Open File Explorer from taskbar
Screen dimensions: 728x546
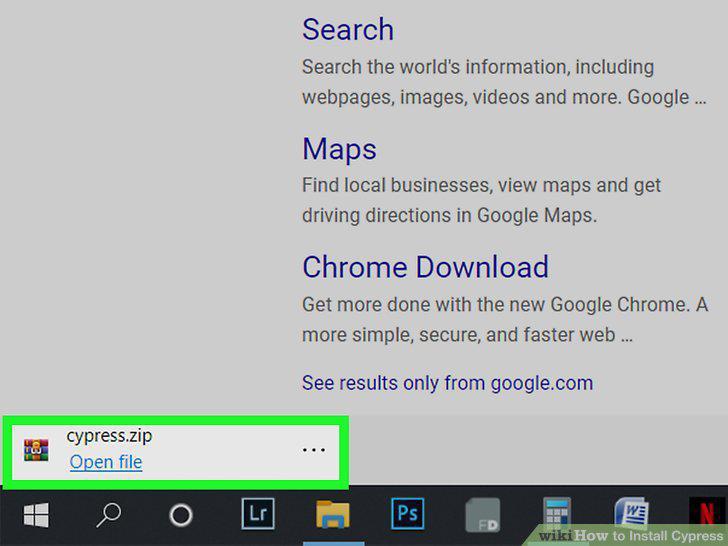[333, 514]
